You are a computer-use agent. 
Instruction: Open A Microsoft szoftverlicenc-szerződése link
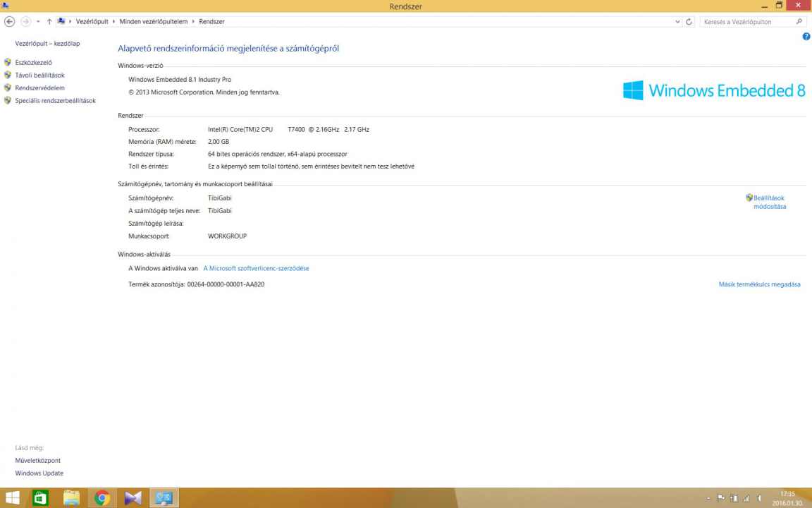(257, 269)
